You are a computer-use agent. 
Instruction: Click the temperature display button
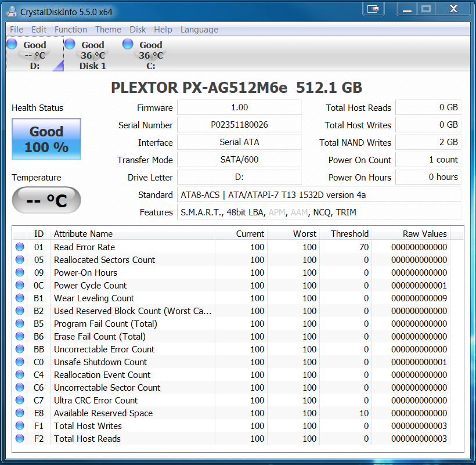click(x=46, y=201)
